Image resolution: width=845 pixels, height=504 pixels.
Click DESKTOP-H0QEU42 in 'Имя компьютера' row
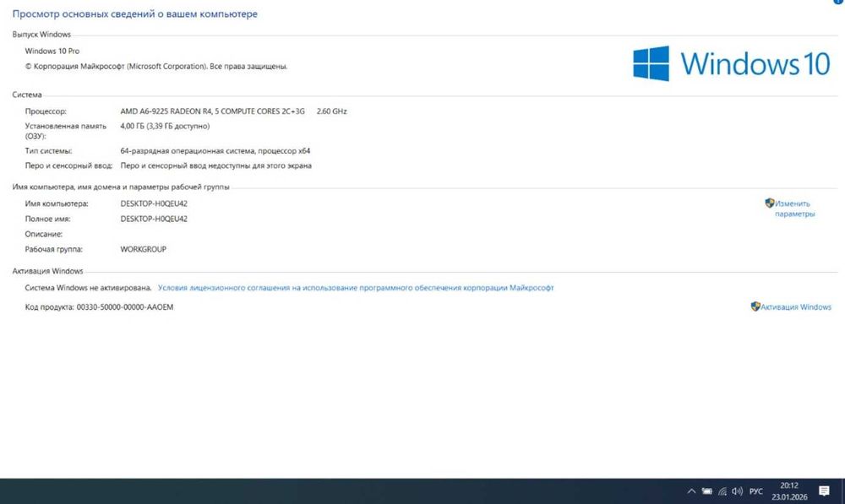[154, 203]
